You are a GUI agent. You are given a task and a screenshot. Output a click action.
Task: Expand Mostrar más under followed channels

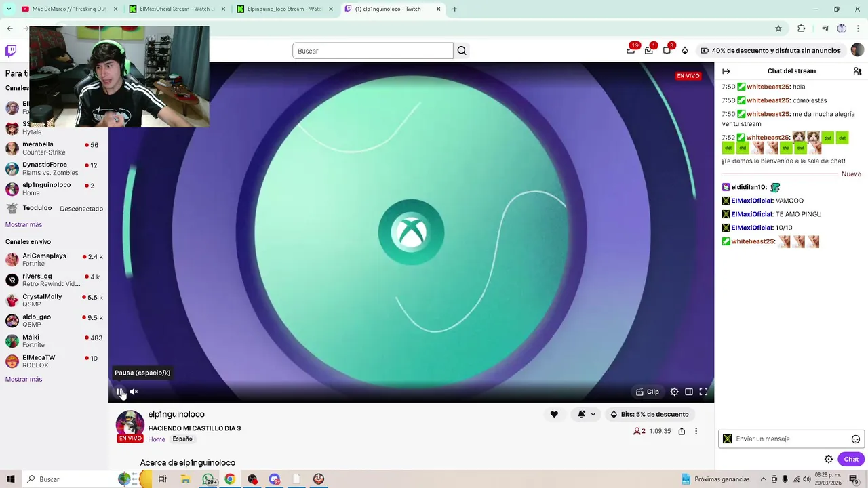[24, 224]
